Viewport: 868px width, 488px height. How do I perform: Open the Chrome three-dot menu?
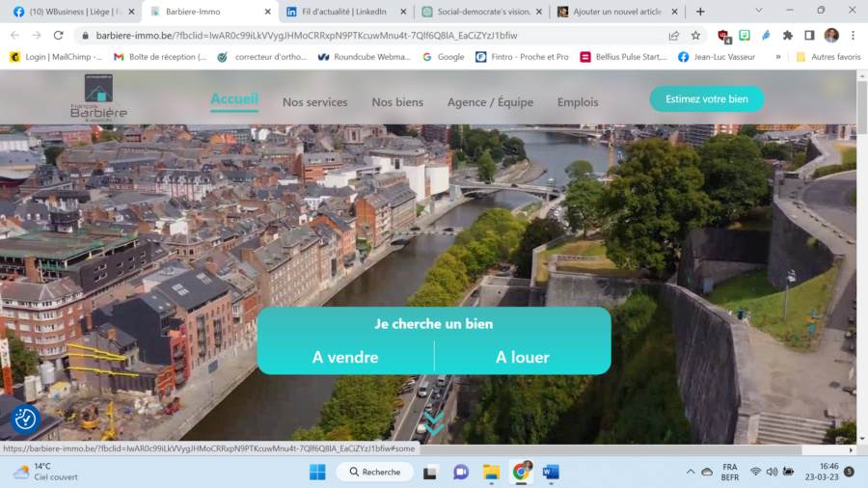[x=854, y=36]
